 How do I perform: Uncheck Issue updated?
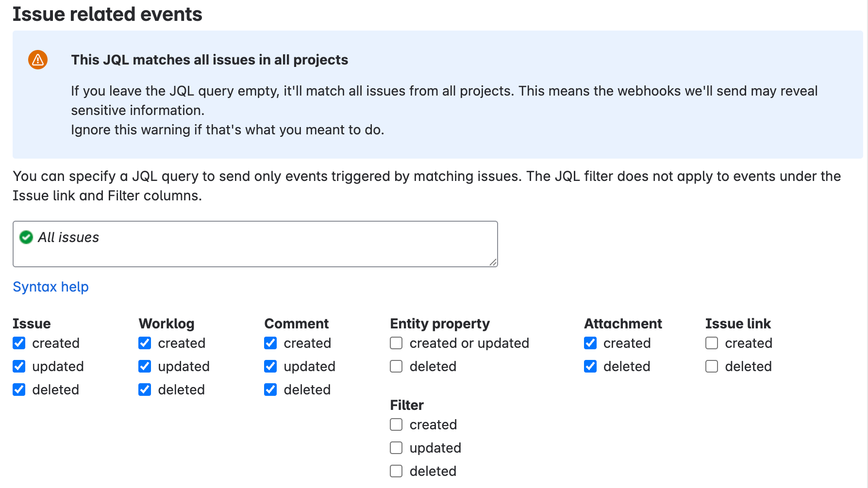(19, 366)
